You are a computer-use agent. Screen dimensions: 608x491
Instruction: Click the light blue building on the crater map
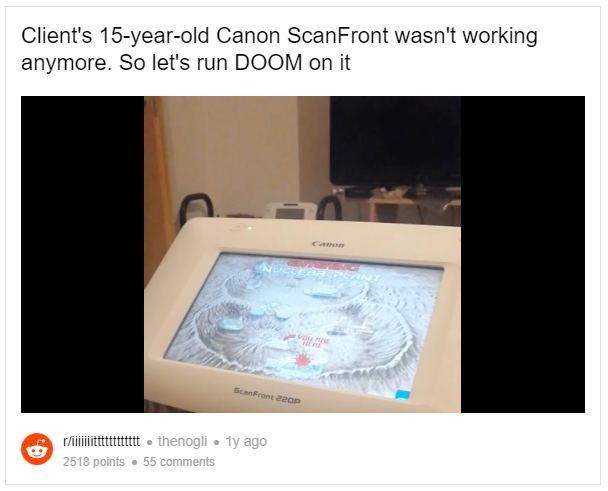230,325
